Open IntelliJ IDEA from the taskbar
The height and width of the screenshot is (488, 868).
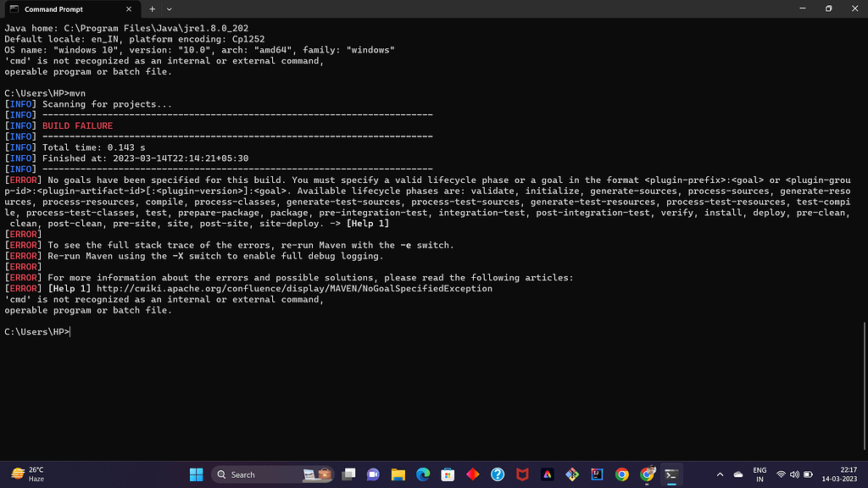pos(595,474)
